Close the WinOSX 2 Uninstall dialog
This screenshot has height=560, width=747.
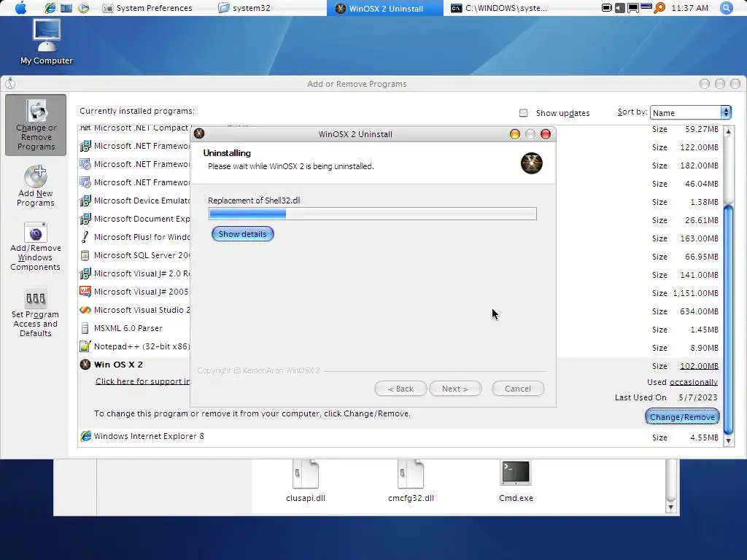point(546,134)
